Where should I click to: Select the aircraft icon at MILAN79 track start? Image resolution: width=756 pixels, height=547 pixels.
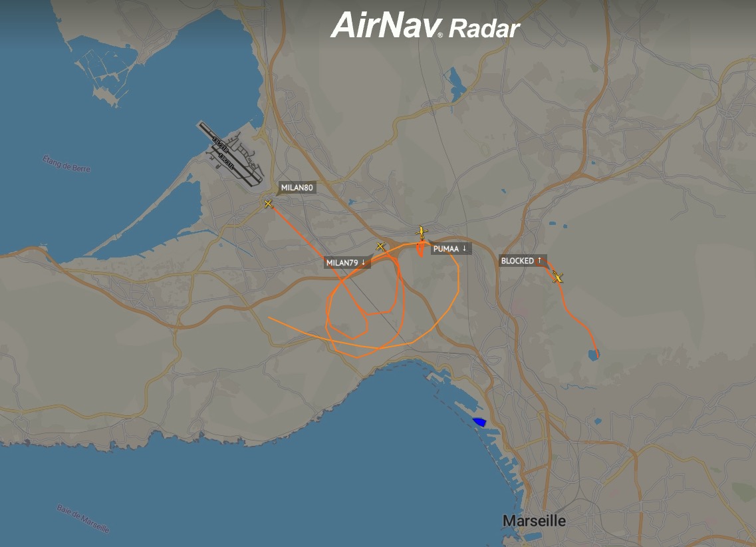coord(380,247)
